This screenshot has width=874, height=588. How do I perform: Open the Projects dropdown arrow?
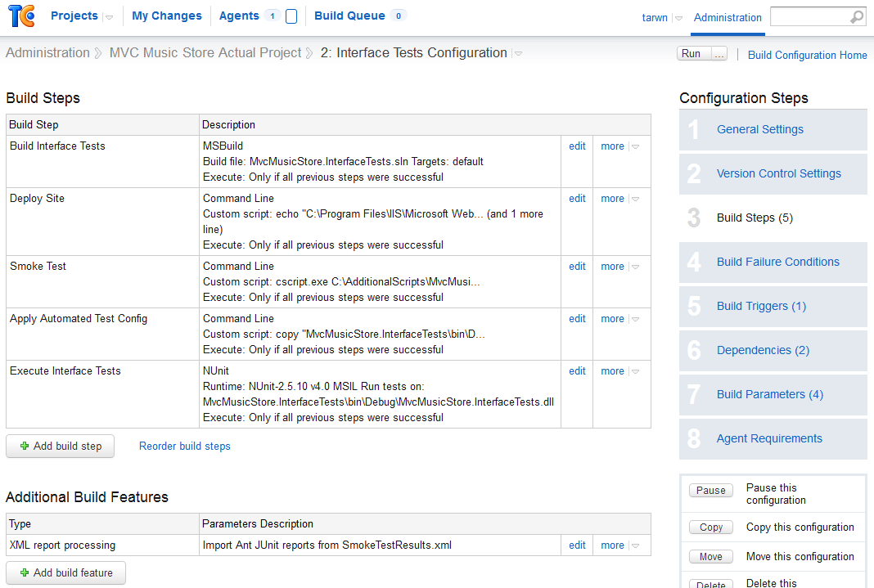110,17
